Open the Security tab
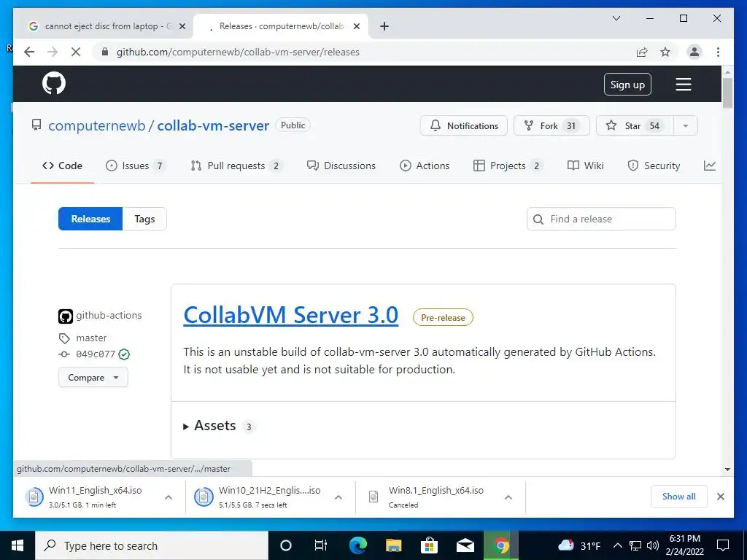Screen dimensions: 747x560 click(654, 166)
